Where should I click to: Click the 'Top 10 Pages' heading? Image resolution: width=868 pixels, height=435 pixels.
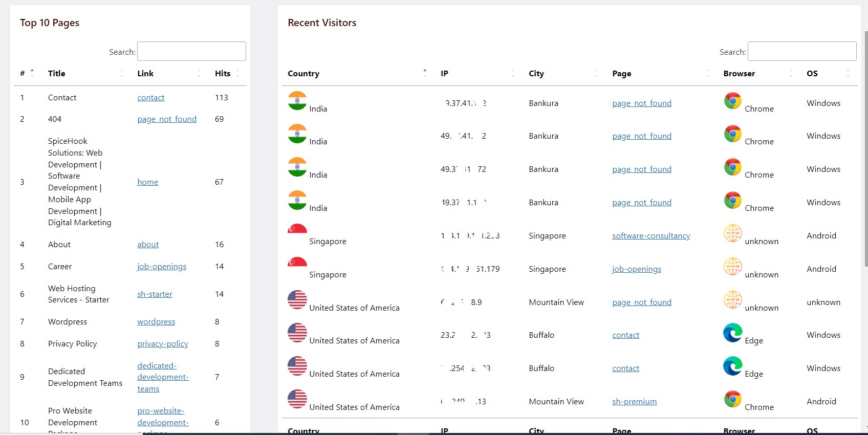(x=50, y=23)
